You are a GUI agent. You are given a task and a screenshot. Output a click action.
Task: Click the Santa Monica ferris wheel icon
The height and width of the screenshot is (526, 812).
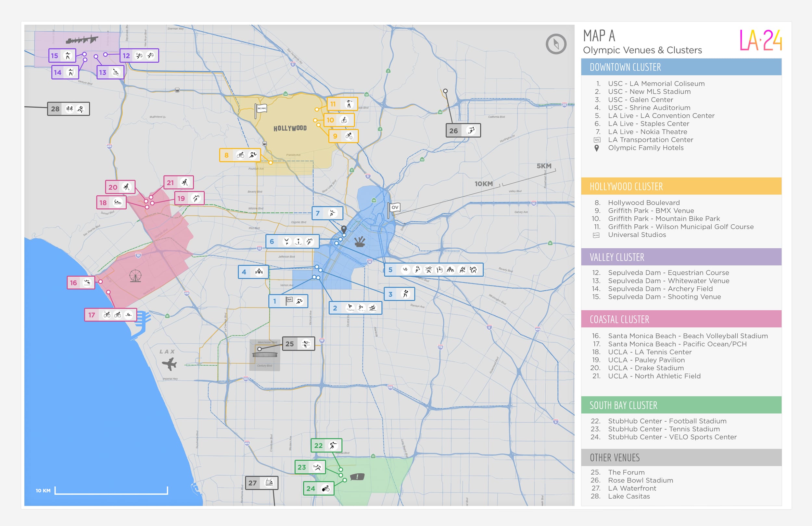tap(135, 276)
